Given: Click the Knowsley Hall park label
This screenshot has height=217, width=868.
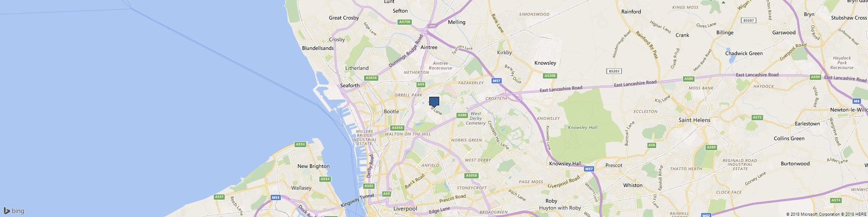Looking at the screenshot, I should [x=583, y=128].
